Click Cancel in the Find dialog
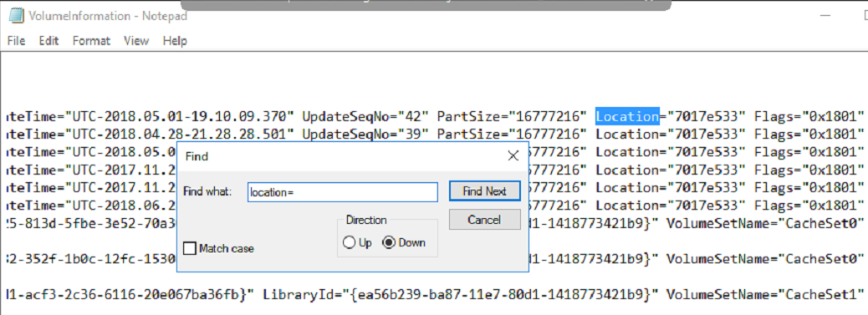Viewport: 868px width, 315px height. tap(484, 220)
